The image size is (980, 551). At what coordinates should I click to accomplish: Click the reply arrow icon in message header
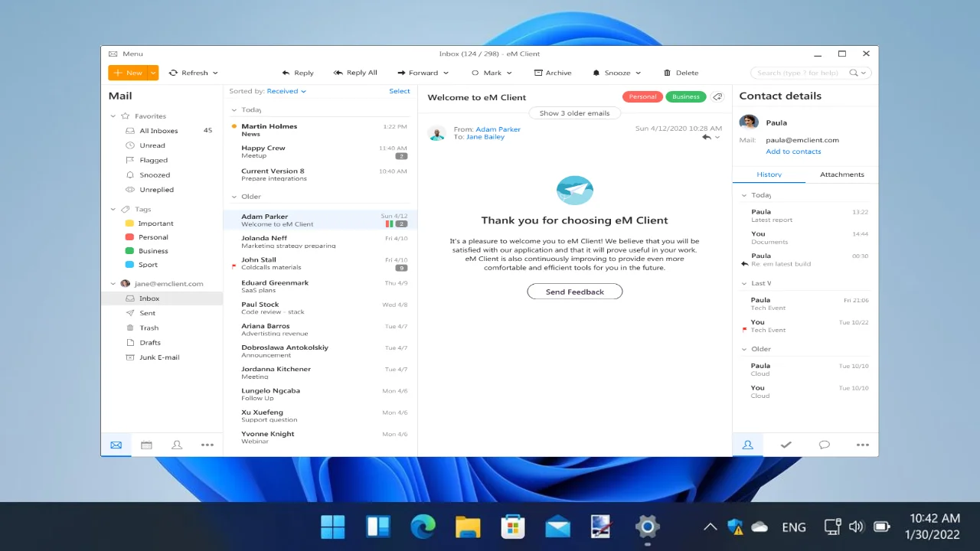click(x=707, y=137)
